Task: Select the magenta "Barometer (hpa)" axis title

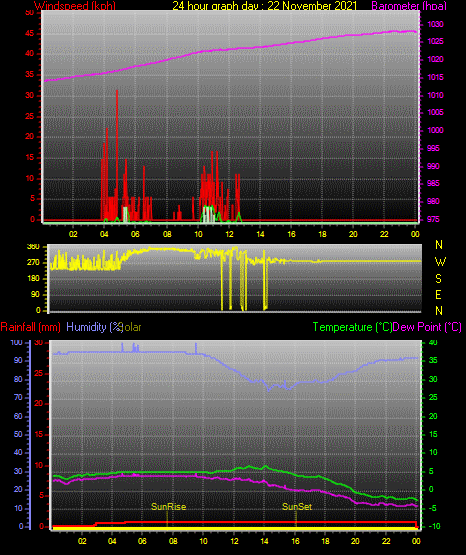Action: [409, 6]
